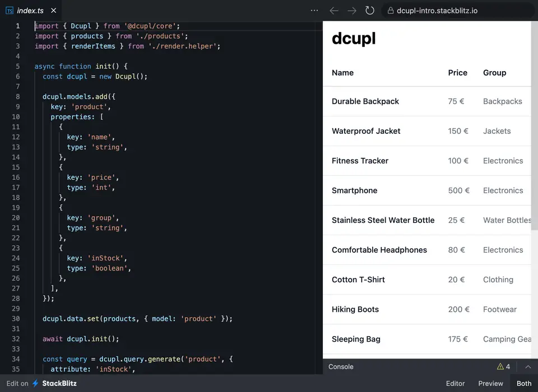This screenshot has width=538, height=392.
Task: Switch the view mode to Preview
Action: pos(490,384)
